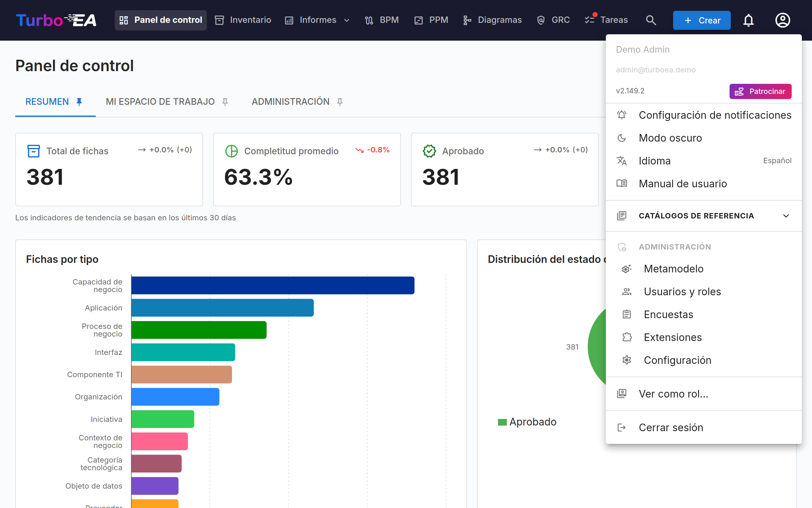This screenshot has height=508, width=812.
Task: Pin the Mi espacio de trabajo tab
Action: (x=225, y=102)
